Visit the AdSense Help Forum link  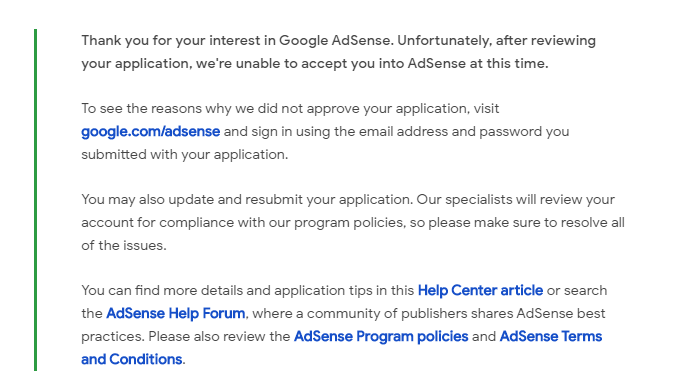tap(175, 313)
